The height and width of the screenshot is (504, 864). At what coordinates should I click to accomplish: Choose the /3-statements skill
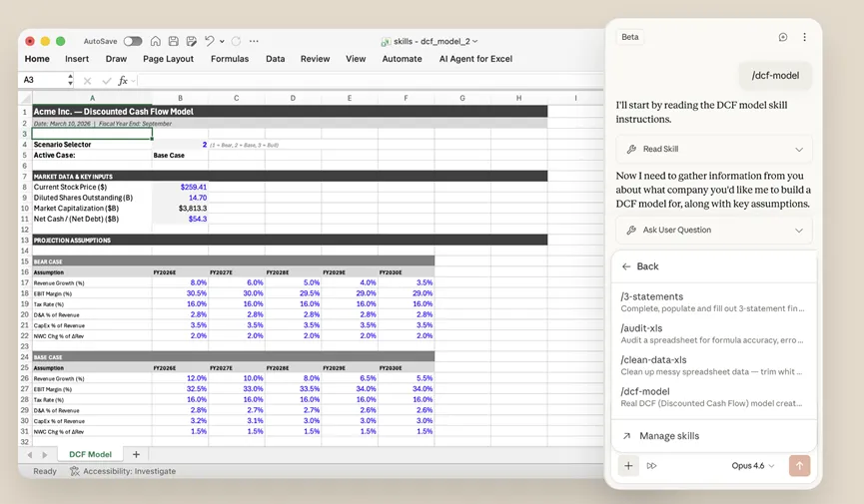pos(713,301)
